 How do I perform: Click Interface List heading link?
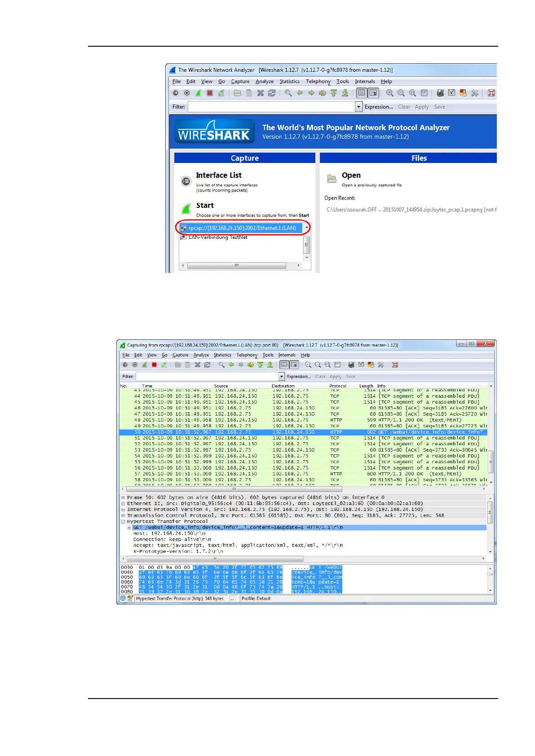click(219, 175)
